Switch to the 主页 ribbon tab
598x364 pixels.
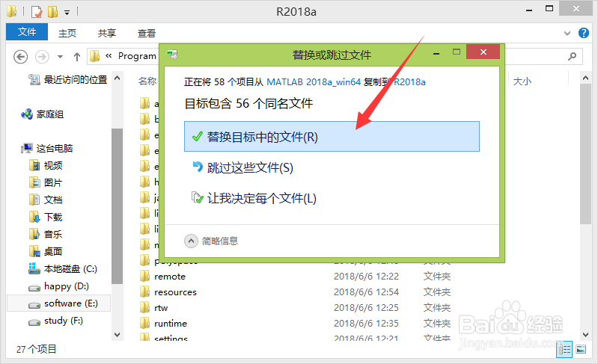(67, 33)
